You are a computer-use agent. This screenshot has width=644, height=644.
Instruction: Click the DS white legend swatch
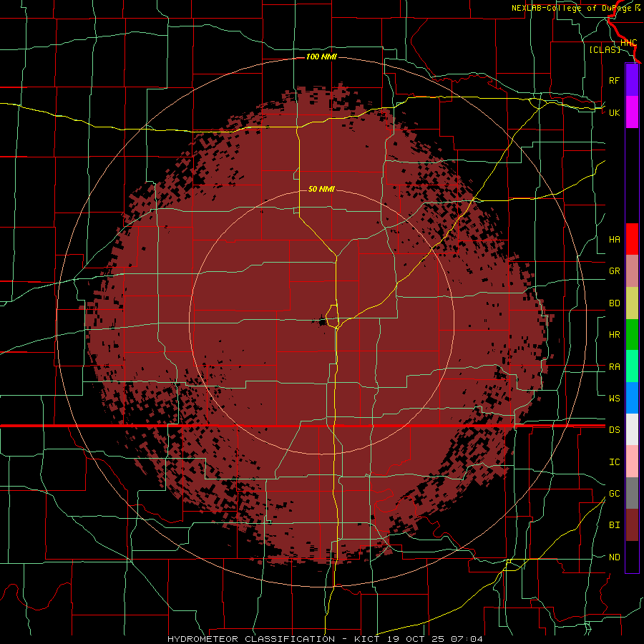coord(632,429)
